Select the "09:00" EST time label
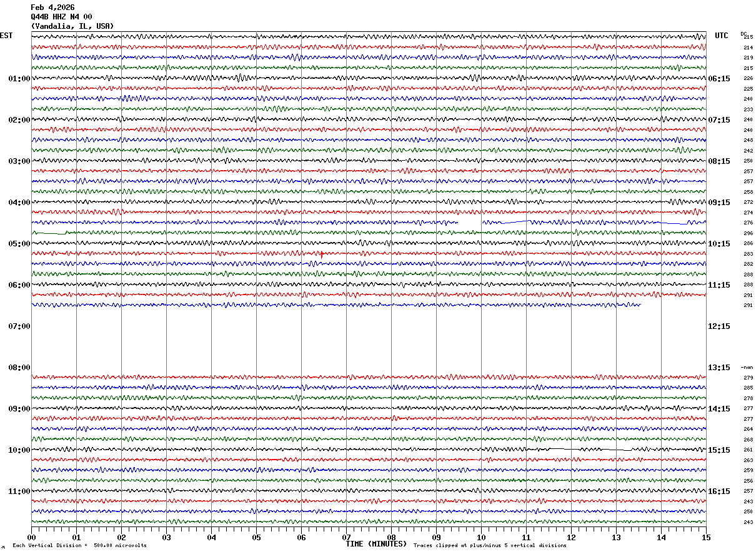Image resolution: width=756 pixels, height=554 pixels. [19, 409]
